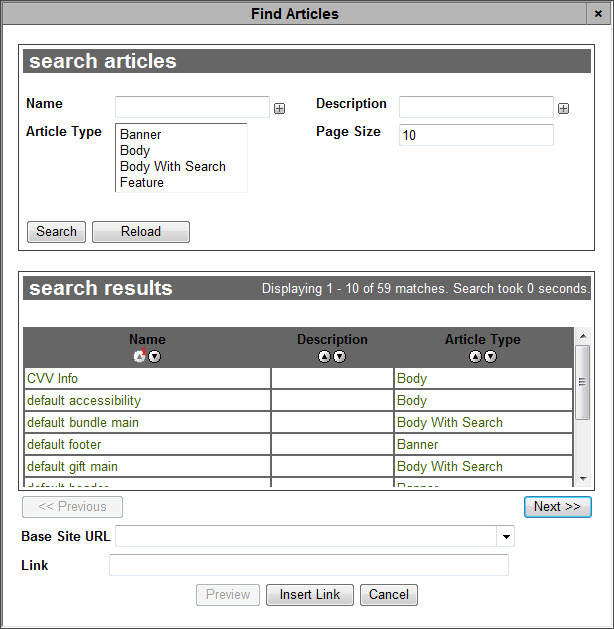The width and height of the screenshot is (614, 629).
Task: Sort Description column descending
Action: click(339, 356)
